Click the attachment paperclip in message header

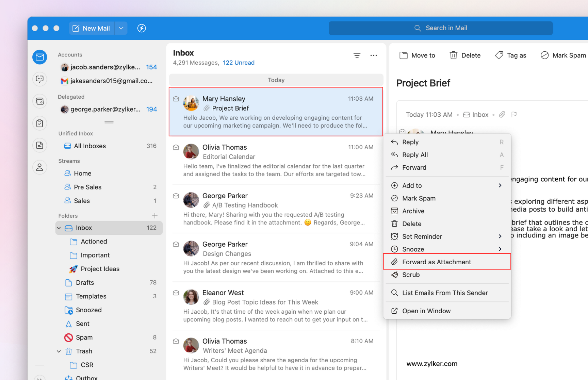[x=502, y=115]
